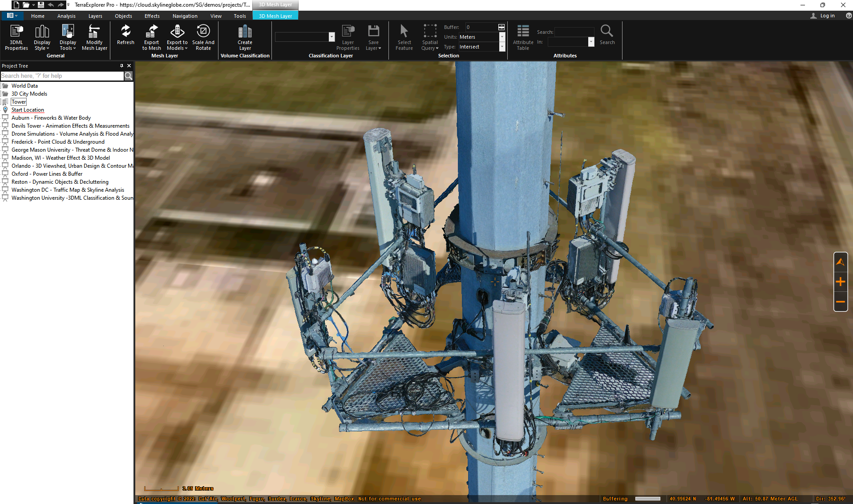Switch to the Layers ribbon tab
The image size is (853, 504).
coord(95,16)
